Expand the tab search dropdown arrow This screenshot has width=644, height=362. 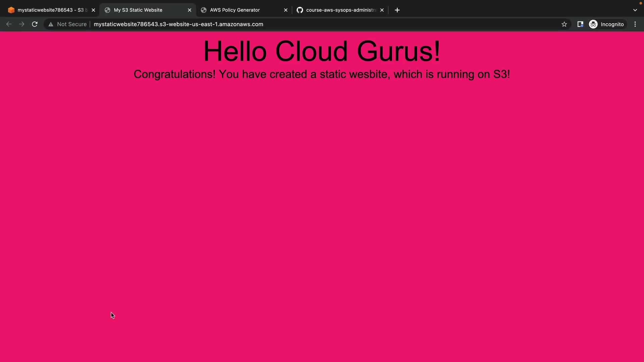[635, 10]
